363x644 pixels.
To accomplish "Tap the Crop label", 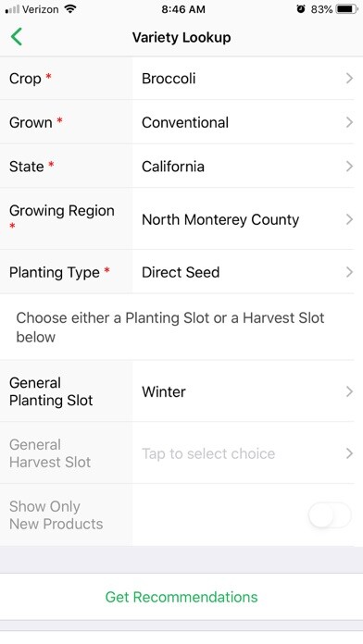I will click(x=25, y=79).
